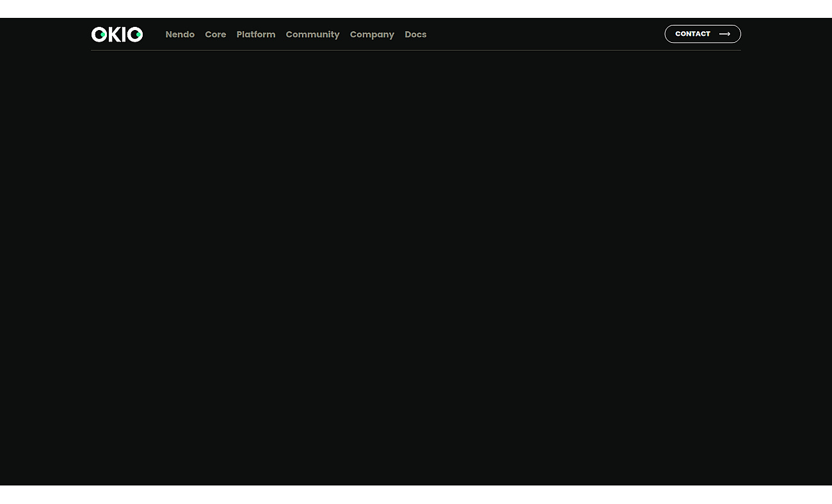Click the OKIO logo
Screen dimensions: 832x504
pyautogui.click(x=117, y=35)
